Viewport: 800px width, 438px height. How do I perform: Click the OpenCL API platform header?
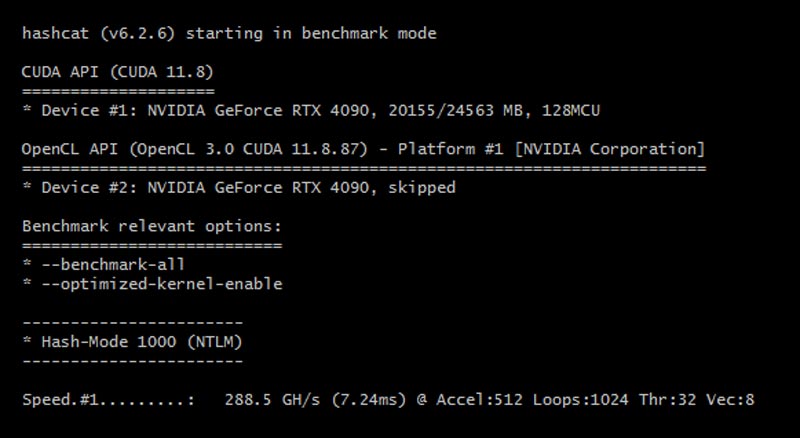[363, 149]
